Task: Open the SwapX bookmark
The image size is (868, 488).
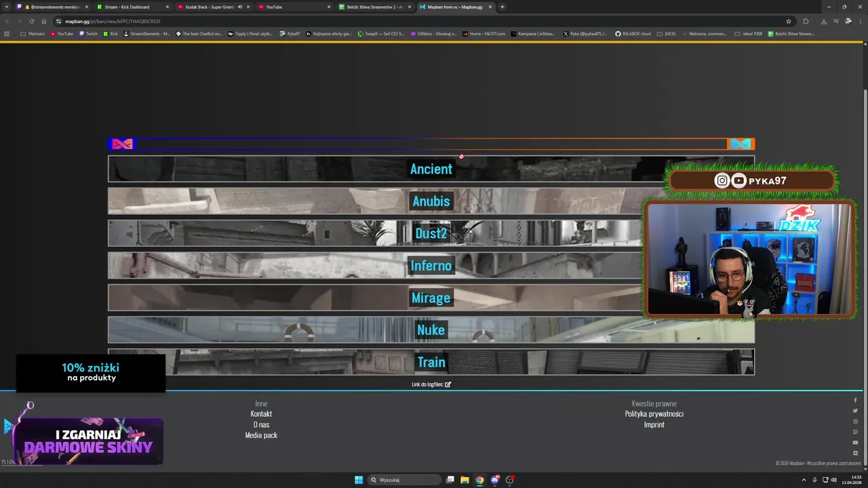Action: (x=381, y=33)
